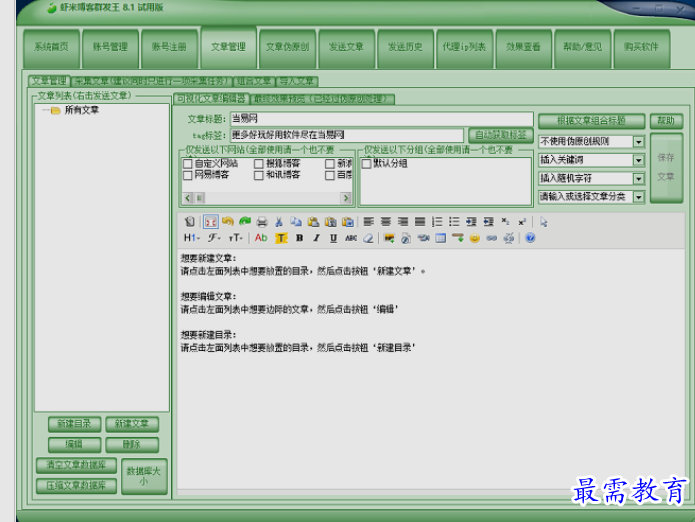The image size is (695, 522).
Task: Open the font size T dropdown
Action: coord(236,238)
